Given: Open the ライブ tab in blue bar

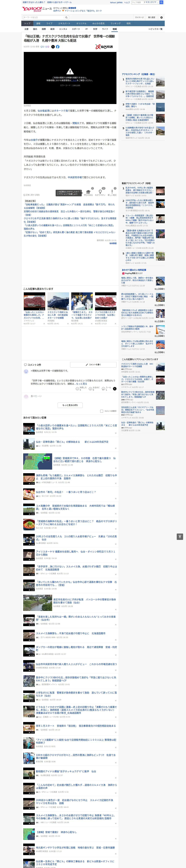Looking at the screenshot, I should click(x=49, y=24).
